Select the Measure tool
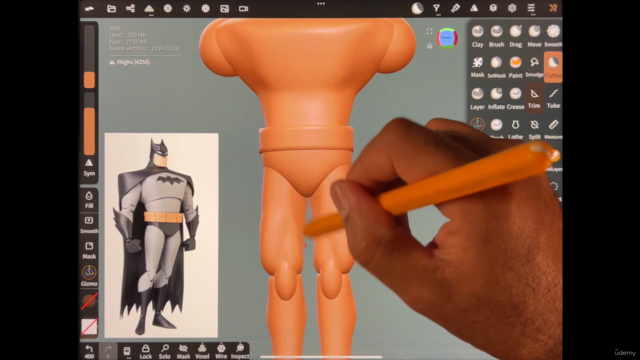Viewport: 640px width, 360px height. pos(553,129)
